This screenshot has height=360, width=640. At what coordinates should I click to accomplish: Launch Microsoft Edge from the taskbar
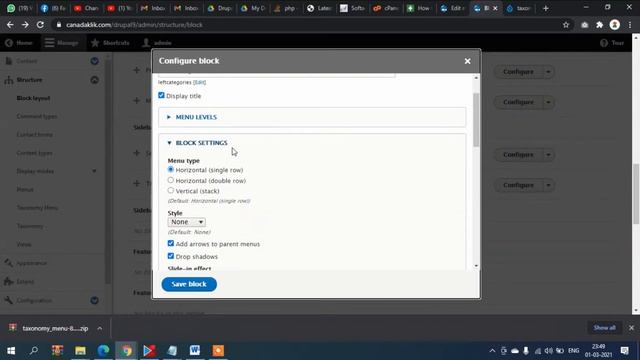(103, 351)
